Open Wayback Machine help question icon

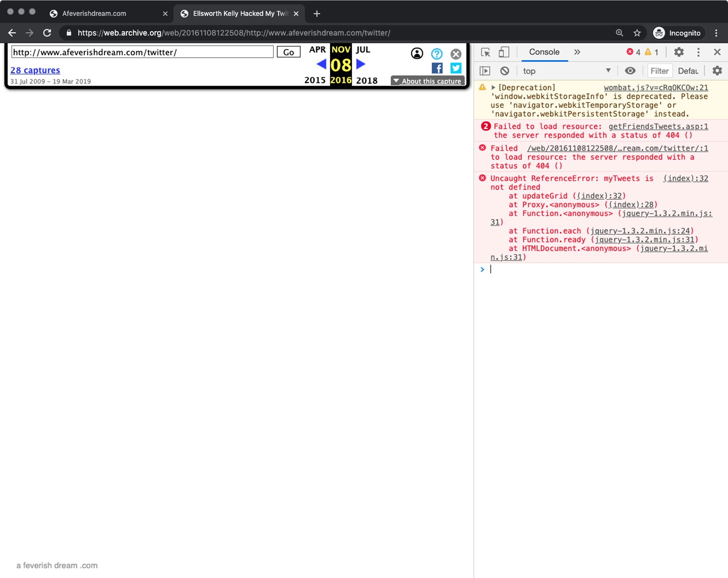click(436, 54)
